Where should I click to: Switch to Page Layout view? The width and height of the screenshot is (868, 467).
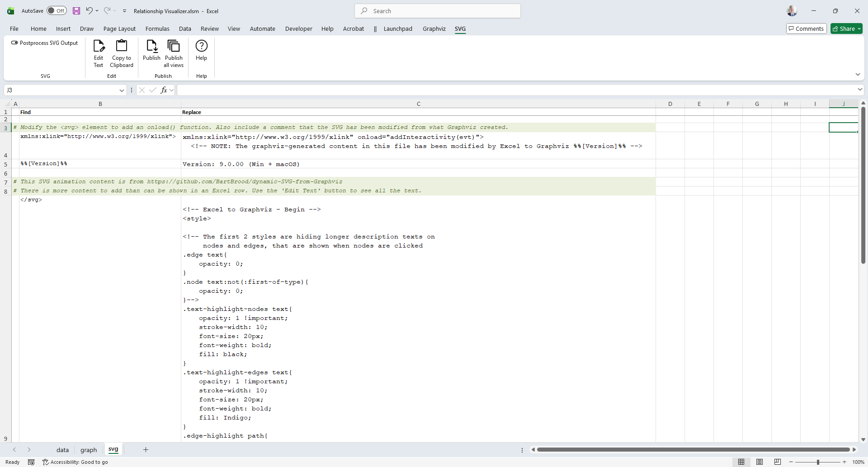[x=759, y=462]
